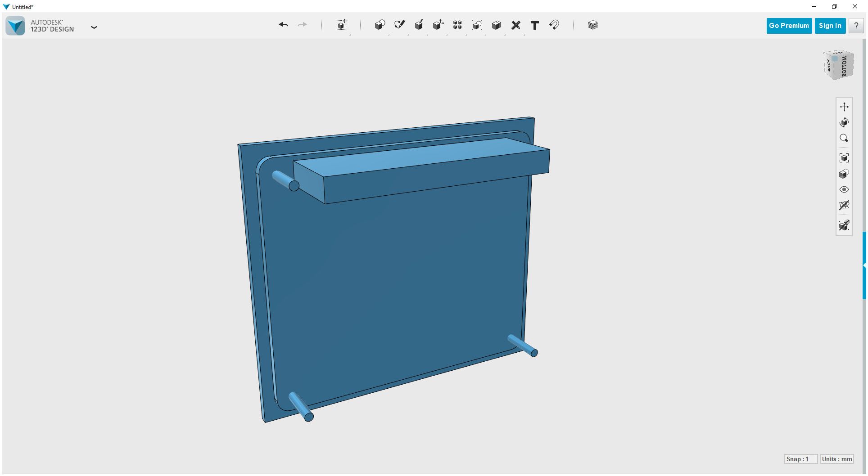868x476 pixels.
Task: Open the application menu chevron
Action: (94, 27)
